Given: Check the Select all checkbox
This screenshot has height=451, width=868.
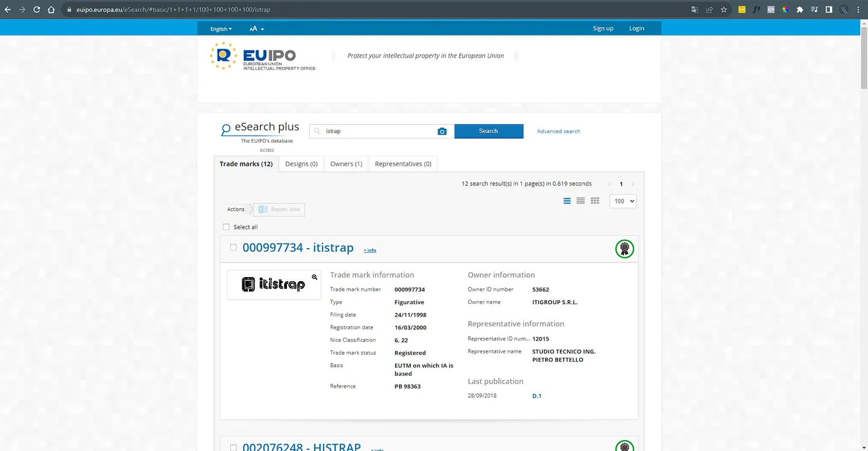Looking at the screenshot, I should coord(226,227).
